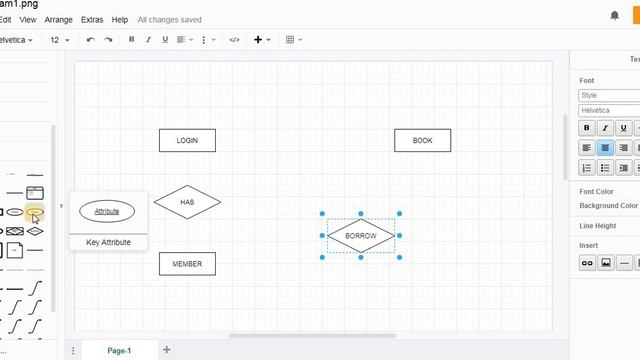The height and width of the screenshot is (360, 640).
Task: Open the Helvetica font selector in panel
Action: coord(609,111)
